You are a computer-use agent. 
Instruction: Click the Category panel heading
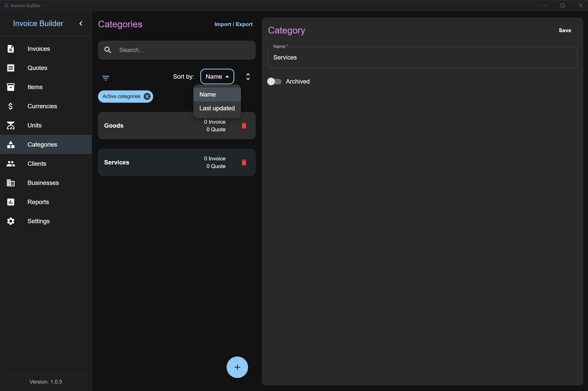[286, 30]
